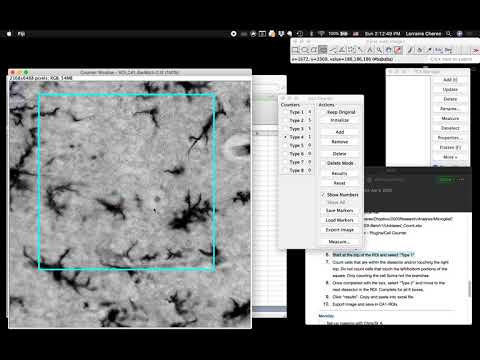Select the Scrolling hand tool in Fiji toolbar
480x360 pixels.
tap(389, 50)
